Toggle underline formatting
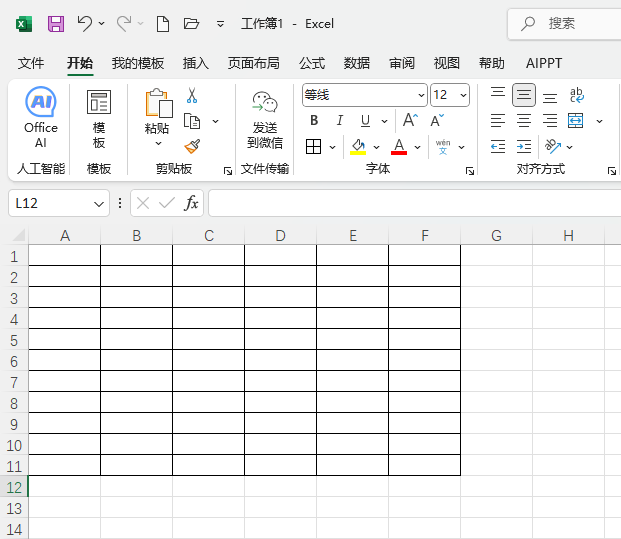Screen dimensions: 621x539 tap(365, 120)
